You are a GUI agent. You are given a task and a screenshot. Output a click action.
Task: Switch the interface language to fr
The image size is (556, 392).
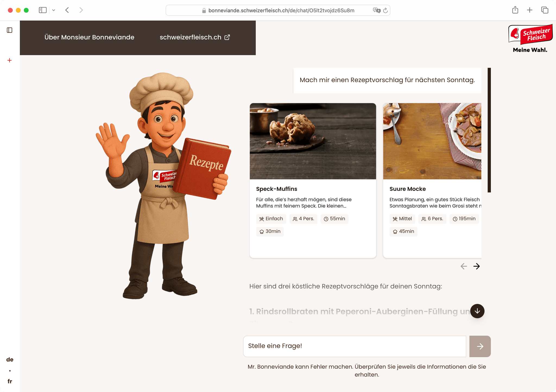coord(10,381)
